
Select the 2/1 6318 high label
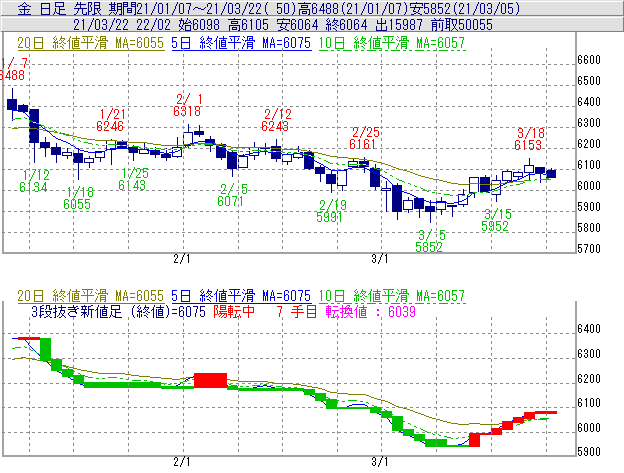[x=187, y=105]
